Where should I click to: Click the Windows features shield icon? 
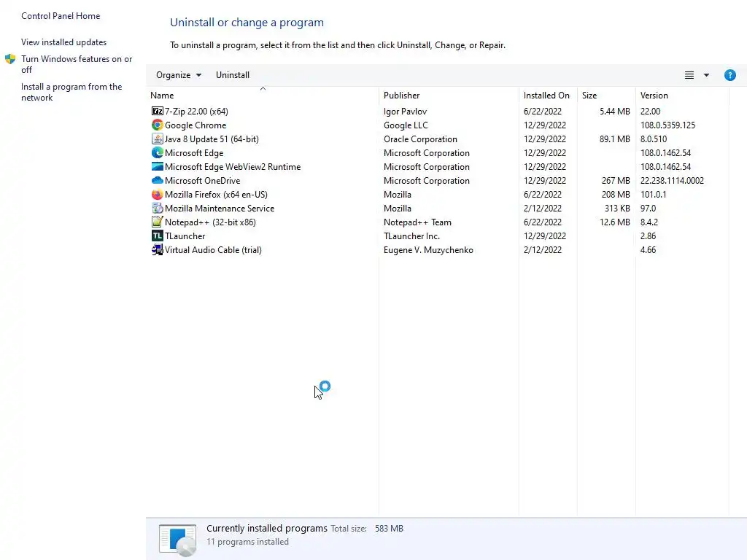[10, 59]
